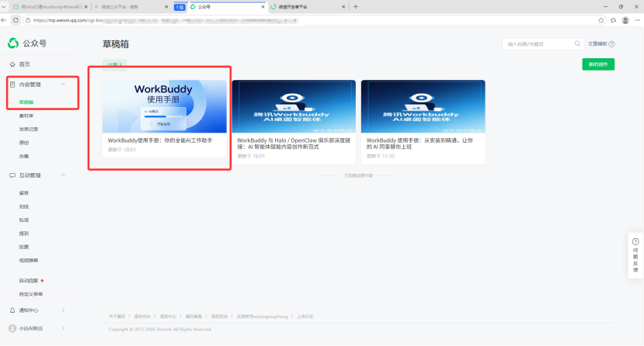Viewport: 644px width, 346px height.
Task: Open the 服务协议 footer link
Action: (x=142, y=317)
